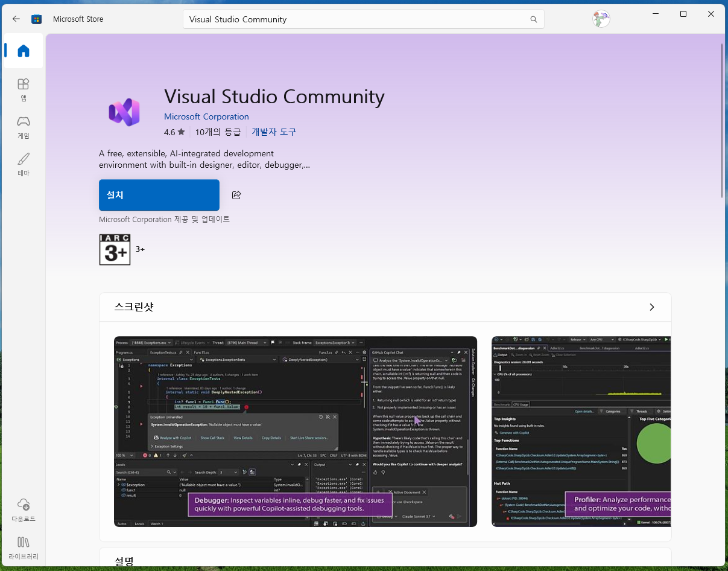Click the app description text
Image resolution: width=728 pixels, height=571 pixels.
click(204, 159)
